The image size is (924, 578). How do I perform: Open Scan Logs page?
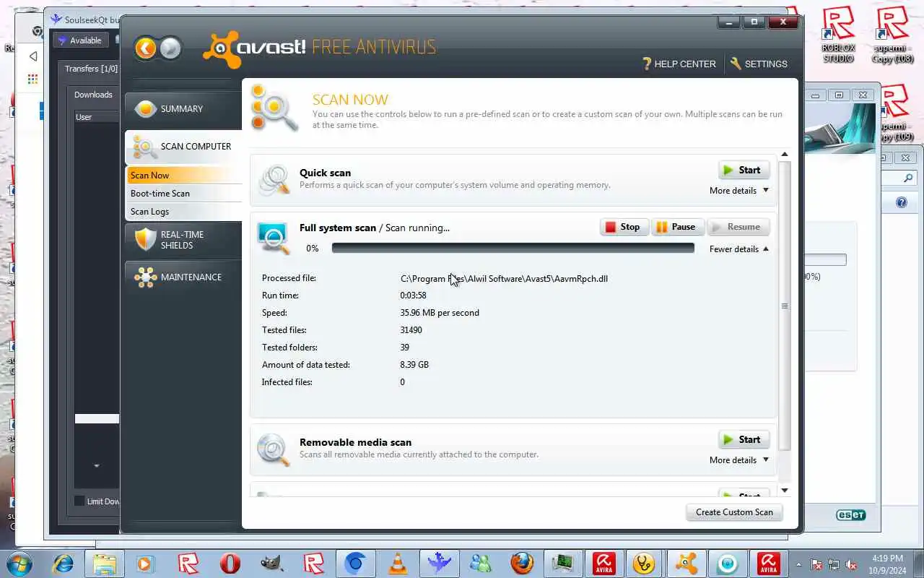click(x=184, y=212)
